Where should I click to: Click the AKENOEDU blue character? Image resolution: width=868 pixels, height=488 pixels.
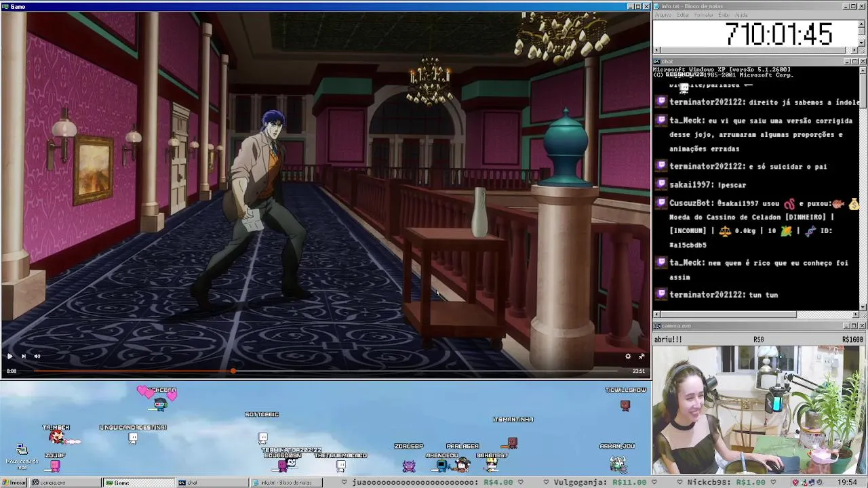[x=441, y=465]
